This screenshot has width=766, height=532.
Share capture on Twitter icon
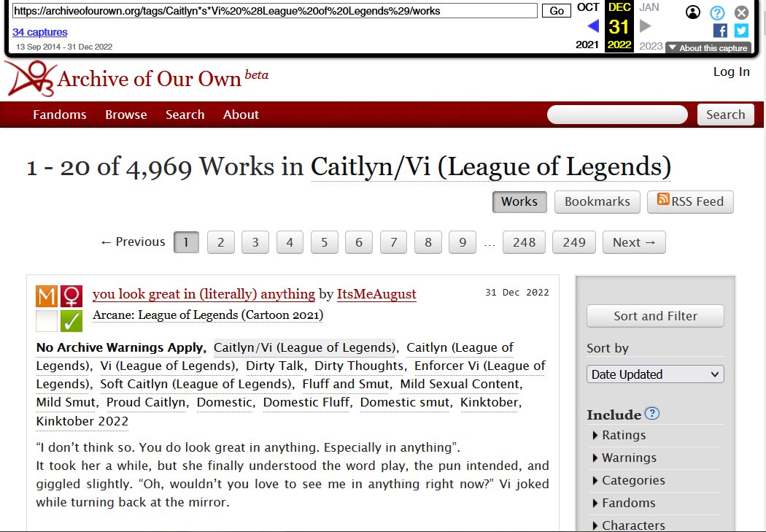(742, 31)
